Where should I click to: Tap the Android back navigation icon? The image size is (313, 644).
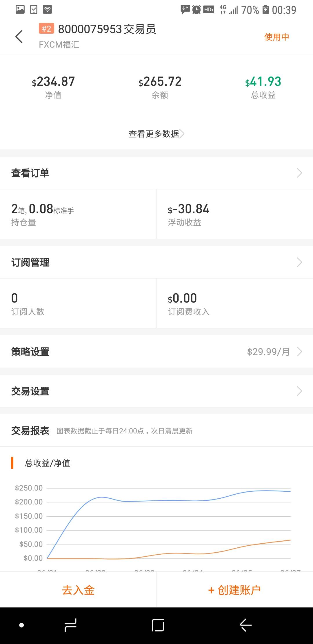[246, 625]
